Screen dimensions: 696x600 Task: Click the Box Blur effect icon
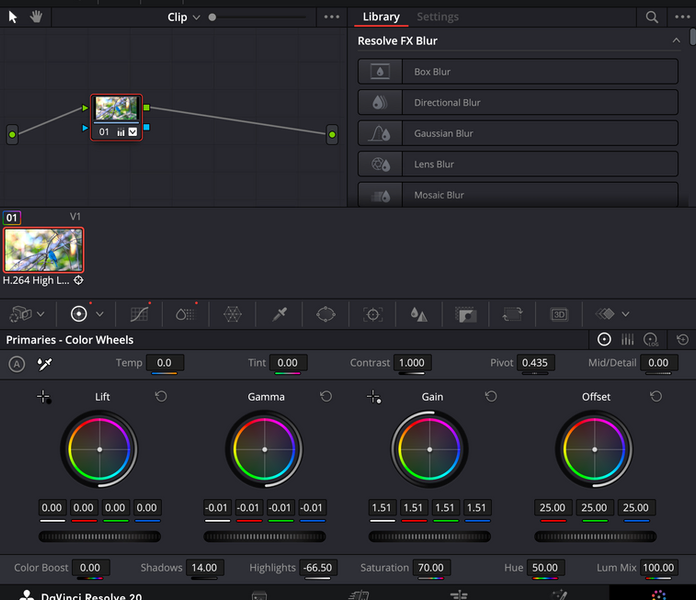pyautogui.click(x=380, y=71)
